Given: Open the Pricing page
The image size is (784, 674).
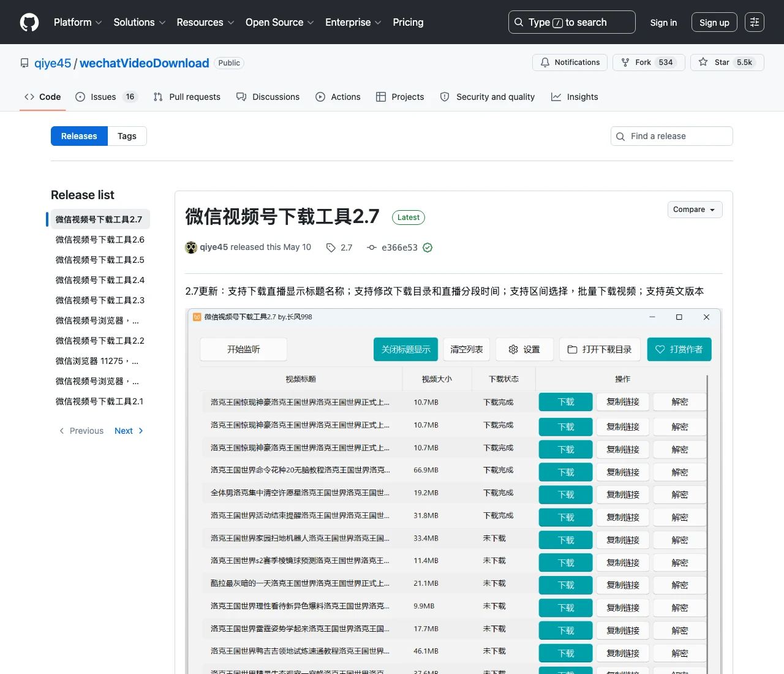Looking at the screenshot, I should pos(408,22).
